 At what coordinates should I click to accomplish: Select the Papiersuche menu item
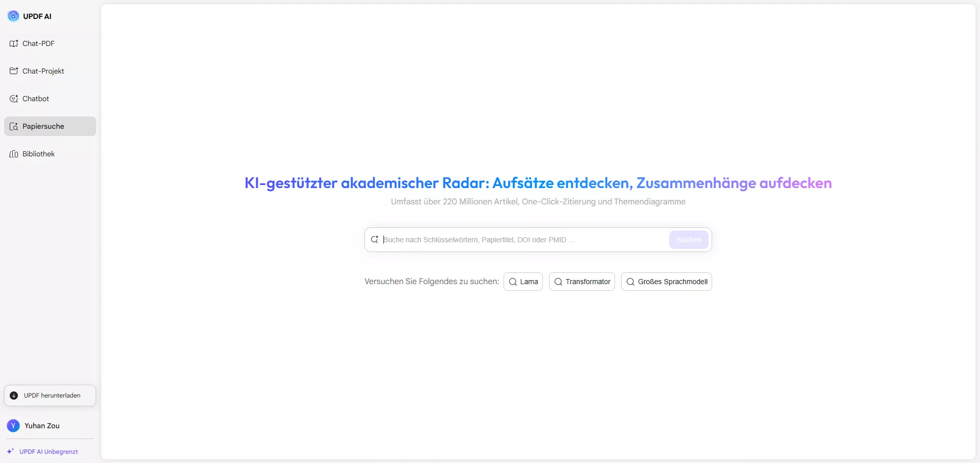pyautogui.click(x=50, y=126)
